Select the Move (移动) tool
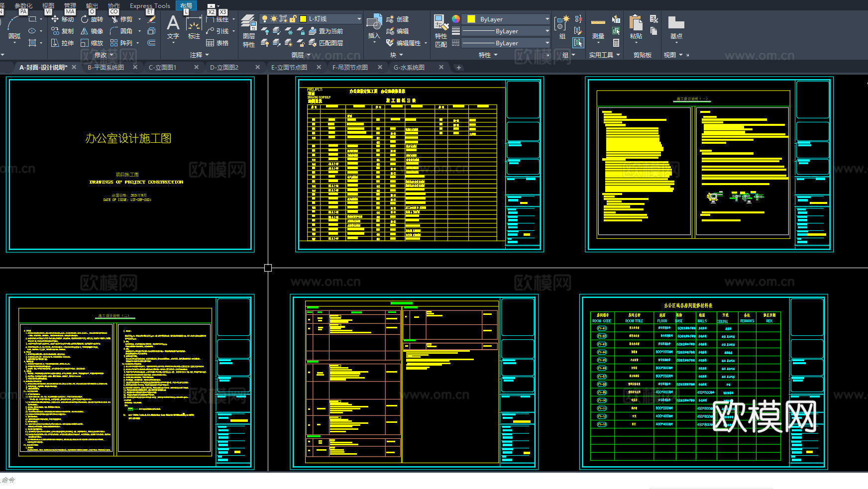 (62, 19)
